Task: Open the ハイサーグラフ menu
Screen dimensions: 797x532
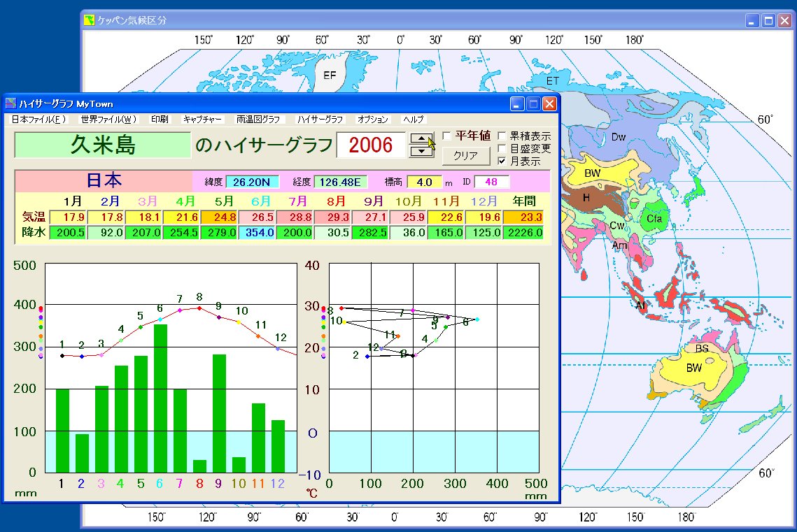Action: point(320,120)
